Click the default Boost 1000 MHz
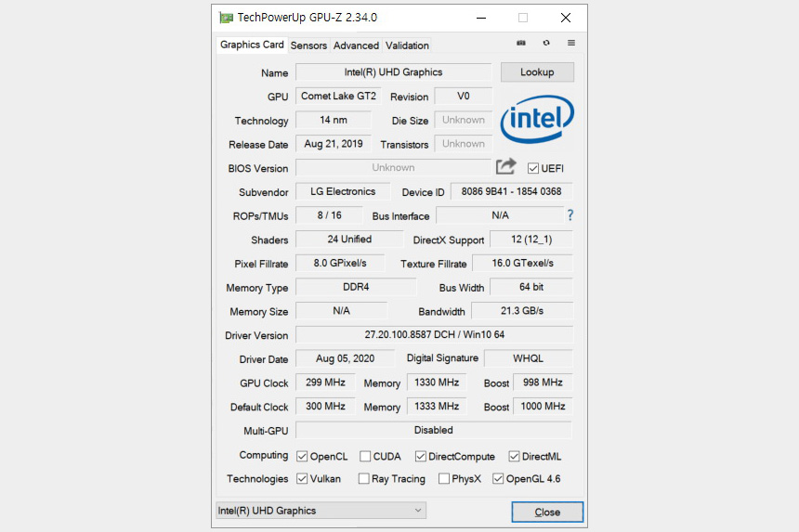The image size is (799, 532). [x=543, y=407]
